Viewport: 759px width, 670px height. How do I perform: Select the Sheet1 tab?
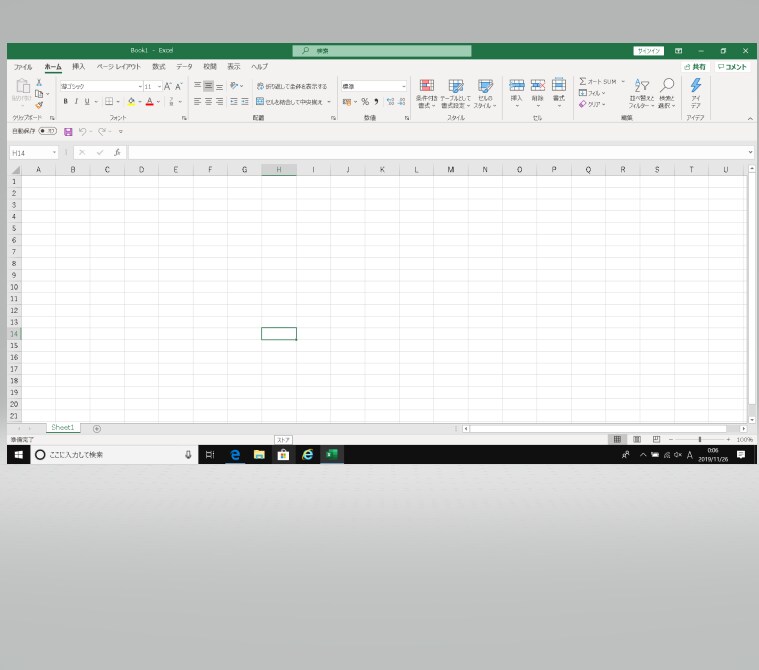[x=63, y=427]
